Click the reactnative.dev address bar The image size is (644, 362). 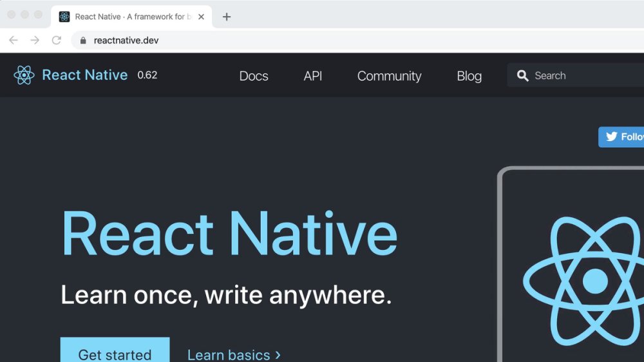click(x=357, y=41)
